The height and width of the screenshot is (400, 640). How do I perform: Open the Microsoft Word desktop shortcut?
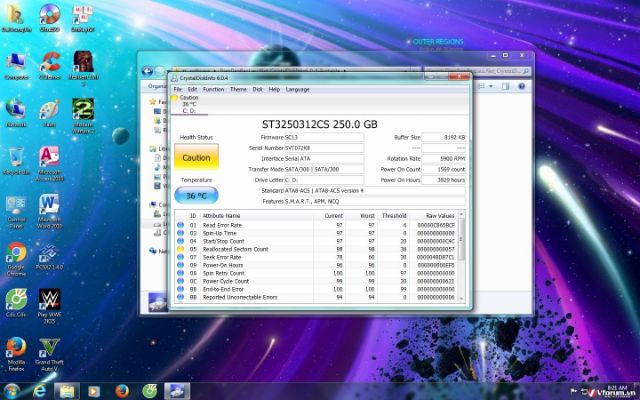(50, 211)
